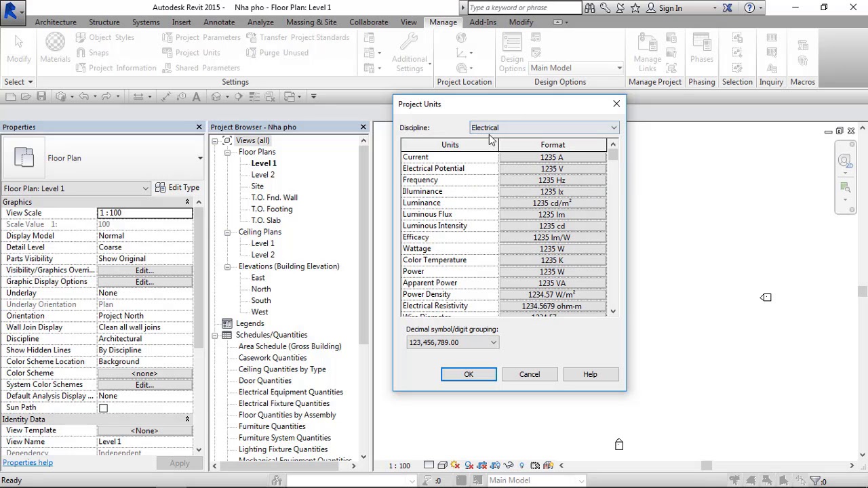Screen dimensions: 868x488
Task: Click the Switch Windows icon
Action: pyautogui.click(x=290, y=97)
